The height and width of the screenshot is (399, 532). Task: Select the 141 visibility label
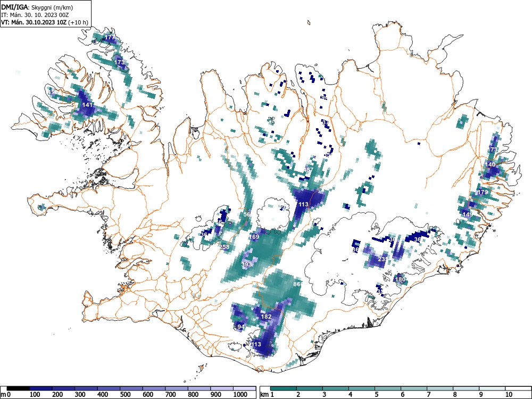tap(88, 105)
